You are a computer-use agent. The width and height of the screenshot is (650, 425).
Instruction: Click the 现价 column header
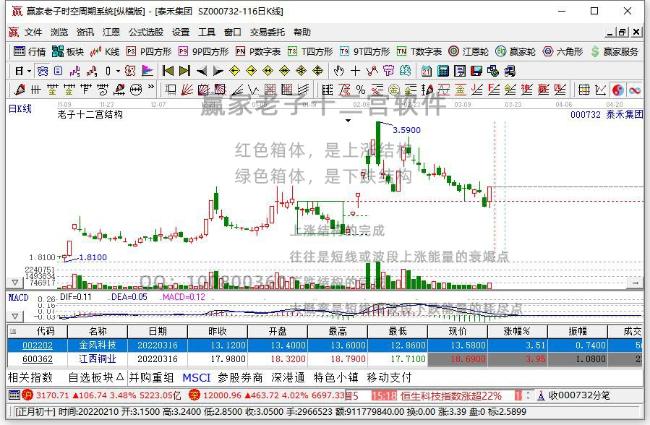457,331
